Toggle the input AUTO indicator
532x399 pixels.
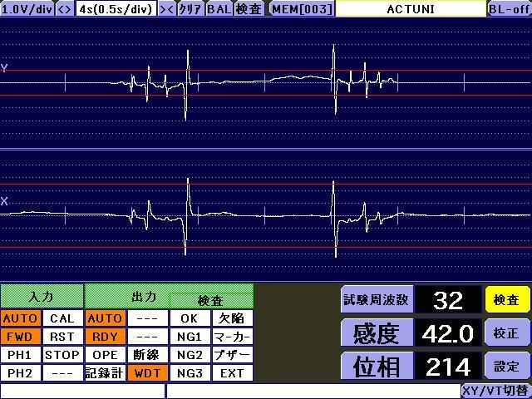pos(20,318)
